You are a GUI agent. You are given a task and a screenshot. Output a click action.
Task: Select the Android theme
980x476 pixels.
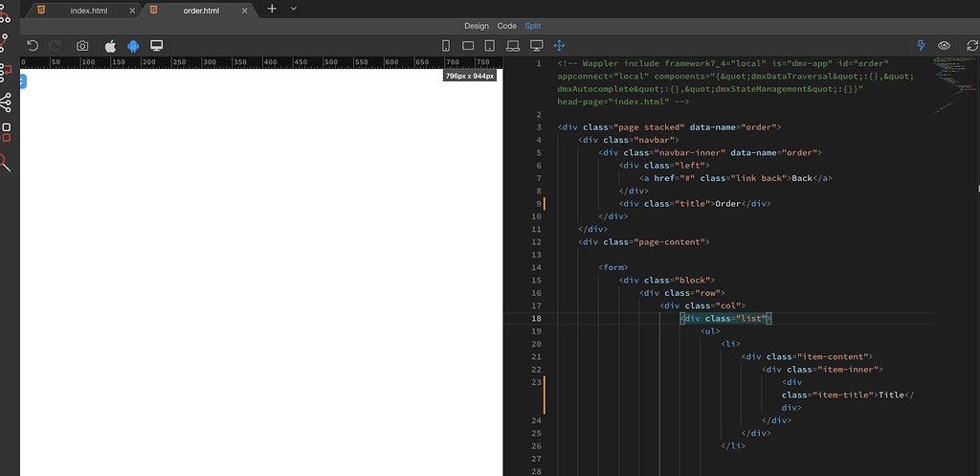[x=132, y=46]
